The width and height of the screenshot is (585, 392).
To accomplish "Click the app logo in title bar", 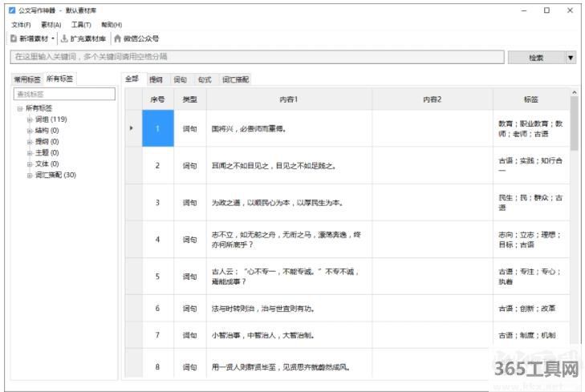I will [11, 11].
